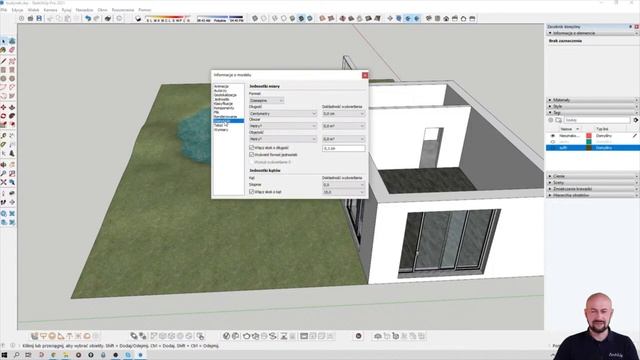Select the Pan hand tool
Image resolution: width=640 pixels, height=360 pixels.
pyautogui.click(x=12, y=164)
